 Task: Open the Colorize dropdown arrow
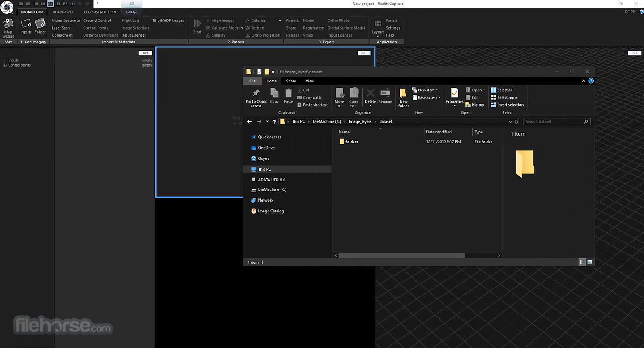click(280, 21)
